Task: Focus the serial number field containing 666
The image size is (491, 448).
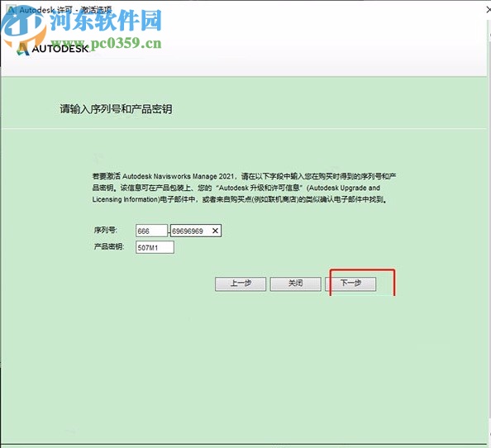Action: [151, 231]
